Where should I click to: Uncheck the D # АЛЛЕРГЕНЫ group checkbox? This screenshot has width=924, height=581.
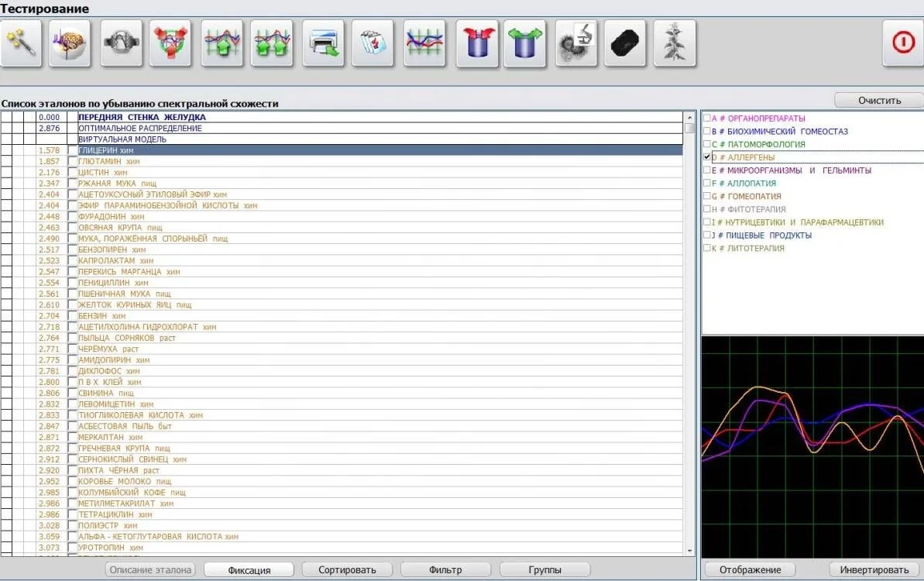pos(707,157)
